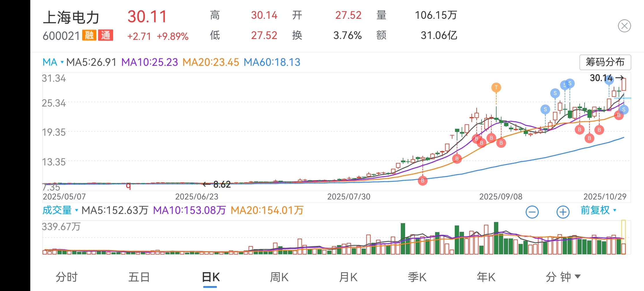The height and width of the screenshot is (291, 644).
Task: Click the MA60:18.13 value label
Action: pyautogui.click(x=272, y=62)
